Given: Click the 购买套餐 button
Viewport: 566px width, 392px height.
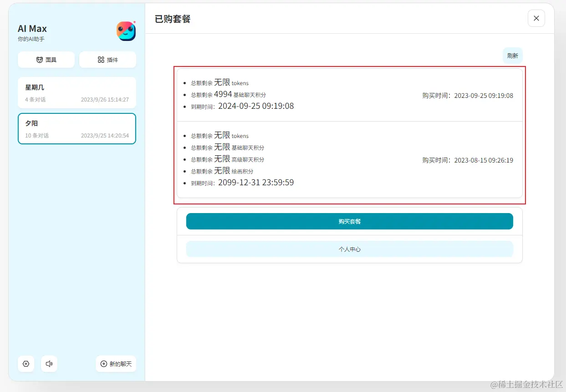Looking at the screenshot, I should pyautogui.click(x=349, y=221).
